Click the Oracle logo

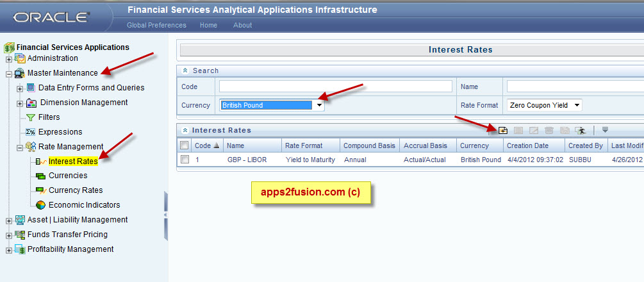51,18
